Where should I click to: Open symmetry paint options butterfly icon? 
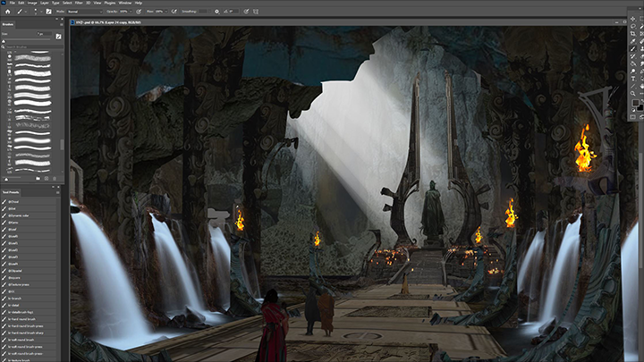click(256, 12)
